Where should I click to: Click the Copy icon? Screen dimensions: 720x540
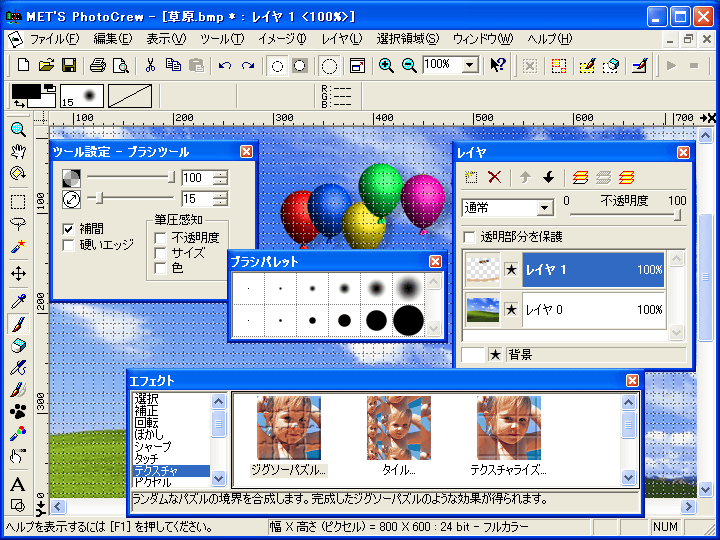[x=173, y=66]
